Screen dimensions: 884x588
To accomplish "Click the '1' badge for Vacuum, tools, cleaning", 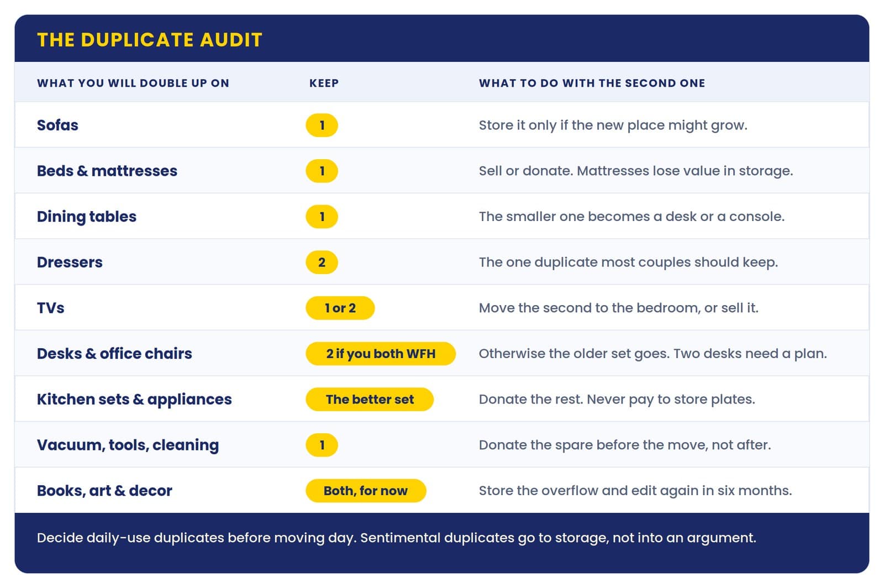I will coord(322,445).
